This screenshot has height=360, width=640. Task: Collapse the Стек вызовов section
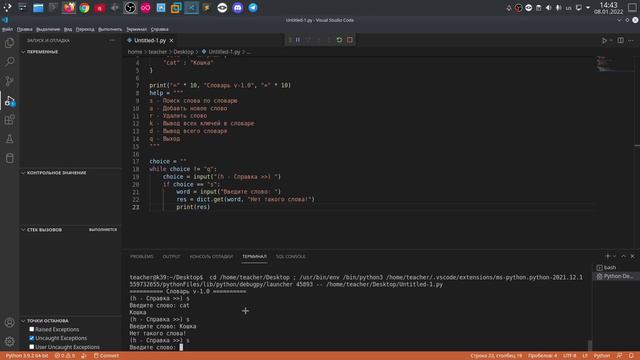click(x=23, y=230)
